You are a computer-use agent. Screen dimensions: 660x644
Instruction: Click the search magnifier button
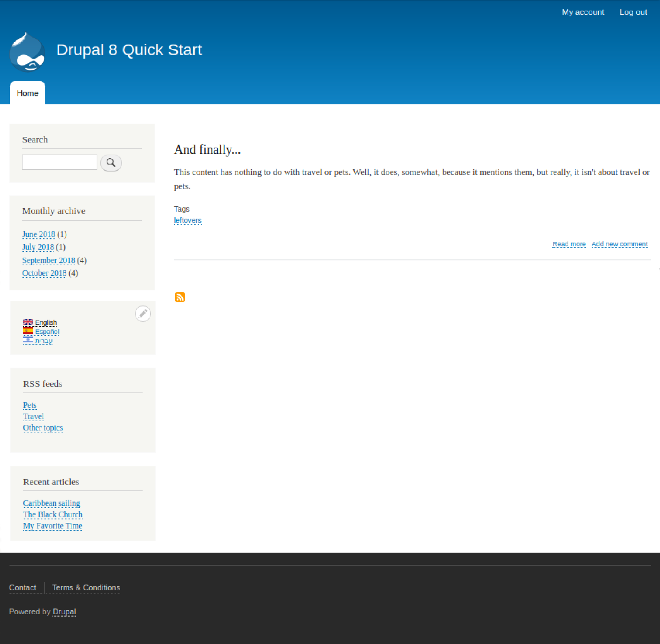click(111, 163)
